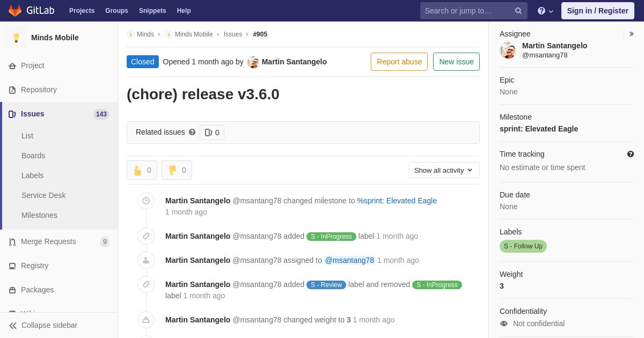Click the blue S - Review label
Screen dimensions: 644x338
326,285
